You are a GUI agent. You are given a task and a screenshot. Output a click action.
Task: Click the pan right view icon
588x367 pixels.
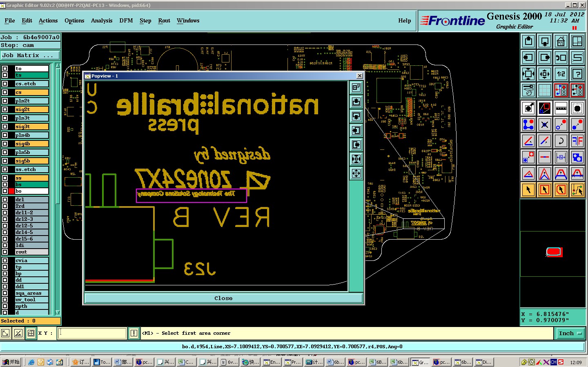click(x=545, y=58)
